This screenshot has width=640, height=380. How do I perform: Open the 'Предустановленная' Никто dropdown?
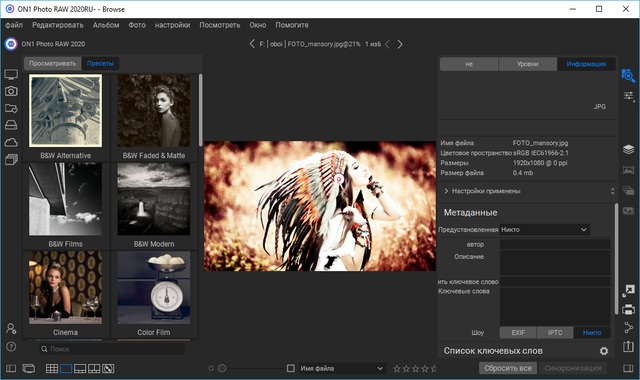tap(545, 230)
